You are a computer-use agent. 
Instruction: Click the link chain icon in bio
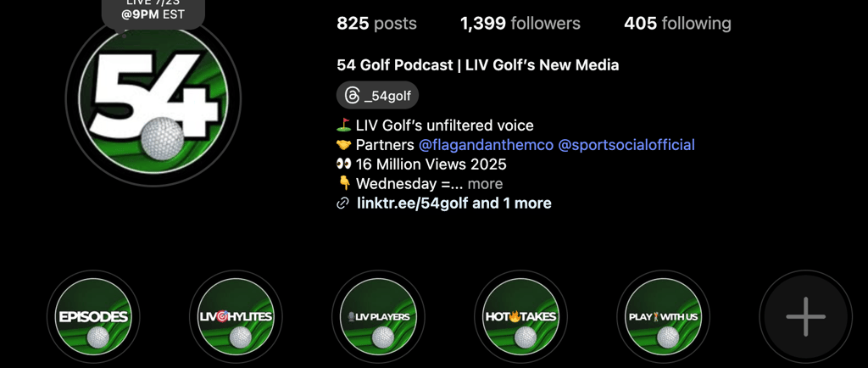342,204
